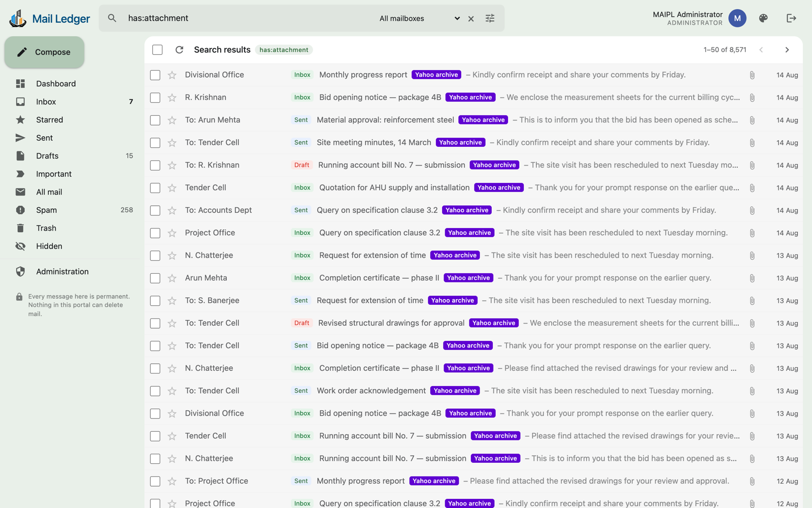
Task: Star the To: Arun Mehta Material approval email
Action: click(x=172, y=120)
